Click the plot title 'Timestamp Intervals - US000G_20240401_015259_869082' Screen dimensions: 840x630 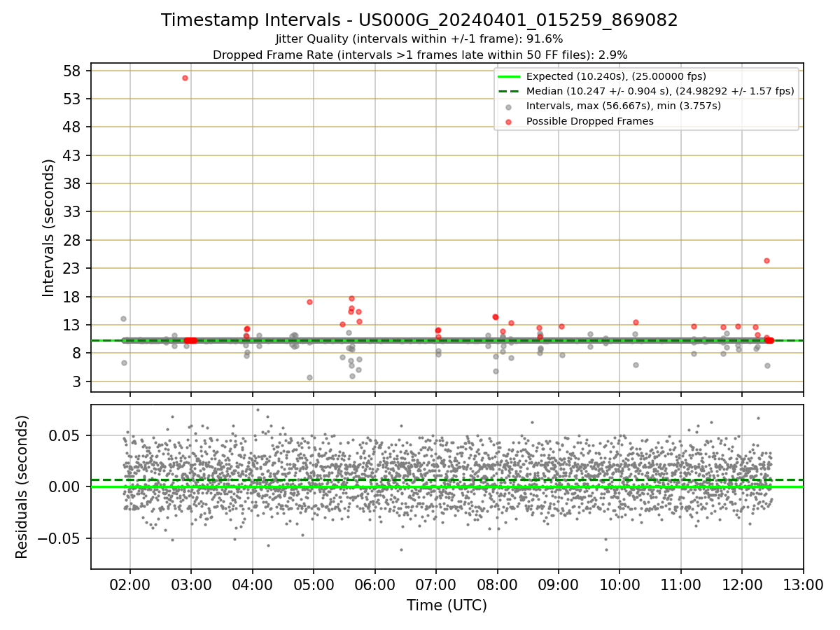[419, 20]
